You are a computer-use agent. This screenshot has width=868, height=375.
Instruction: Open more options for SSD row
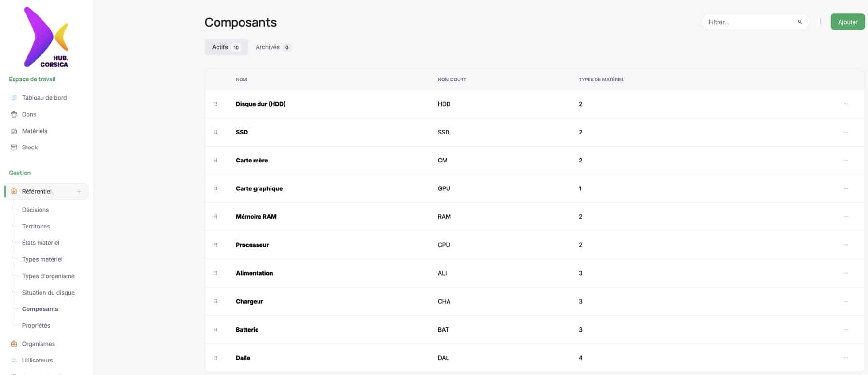846,132
